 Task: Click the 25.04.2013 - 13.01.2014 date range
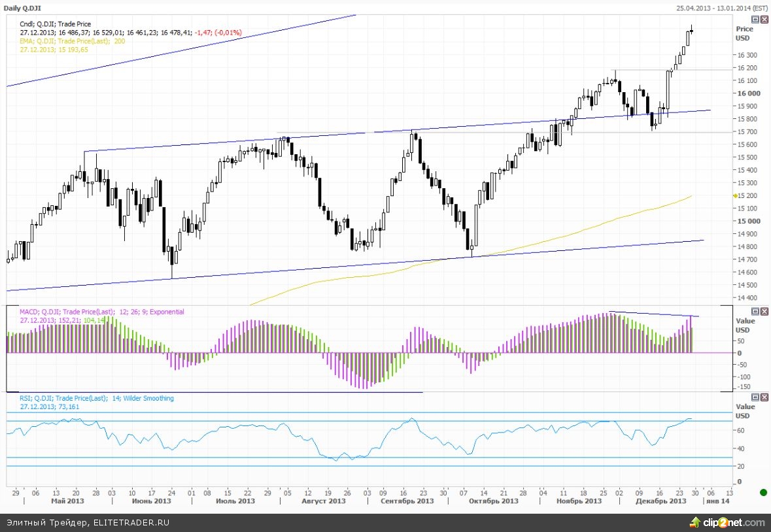(x=722, y=8)
